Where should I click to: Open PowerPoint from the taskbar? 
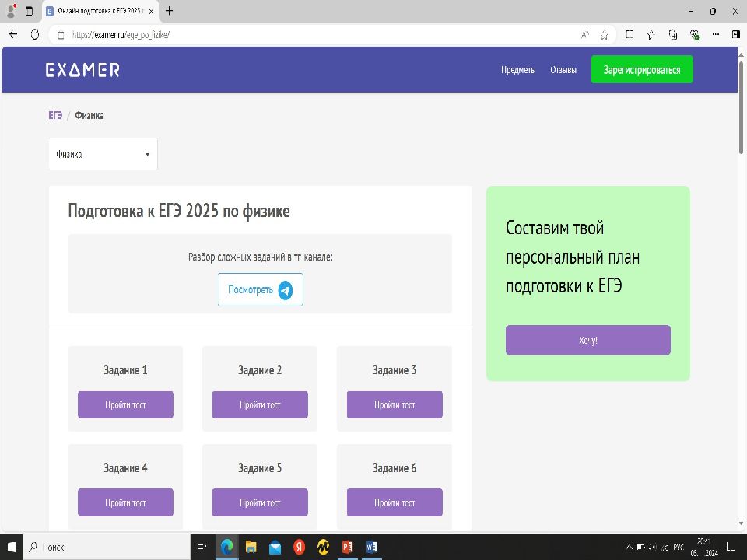click(347, 547)
